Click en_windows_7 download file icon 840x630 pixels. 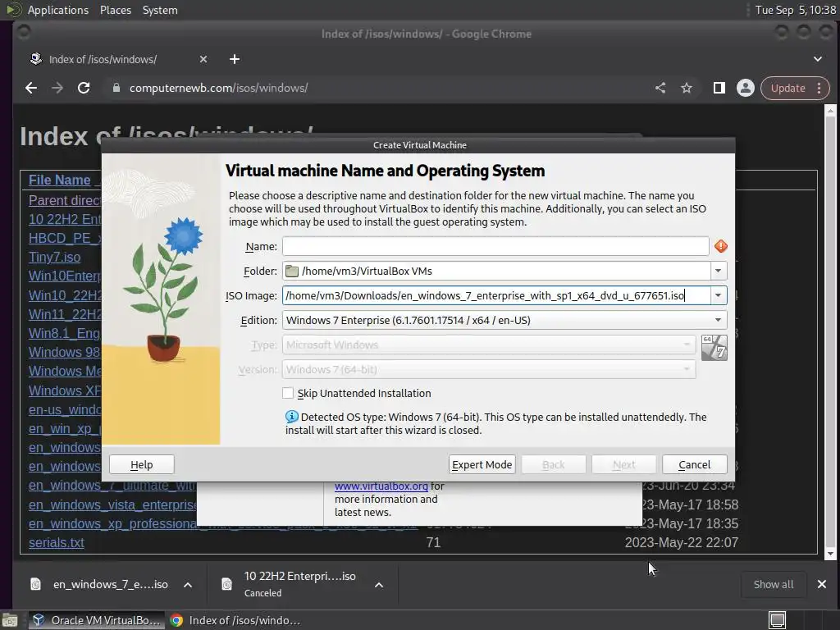tap(35, 584)
